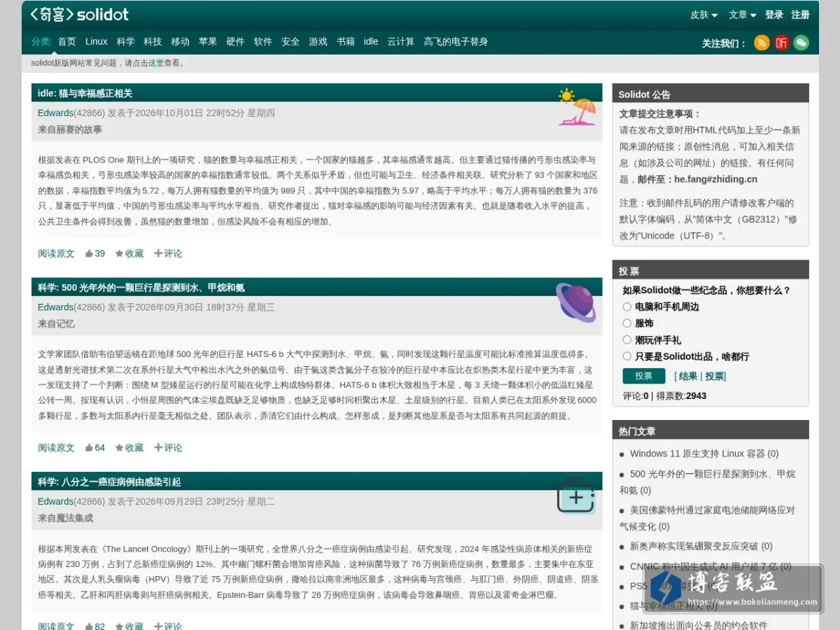Open hot article 500 光年外的一颗巨行星 in sidebar
The width and height of the screenshot is (840, 630).
(x=707, y=482)
